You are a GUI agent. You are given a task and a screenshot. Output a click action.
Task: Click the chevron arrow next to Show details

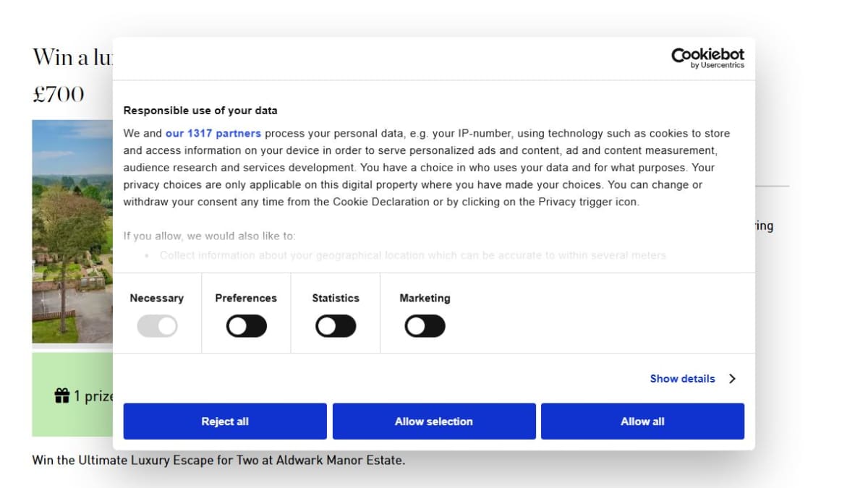732,379
